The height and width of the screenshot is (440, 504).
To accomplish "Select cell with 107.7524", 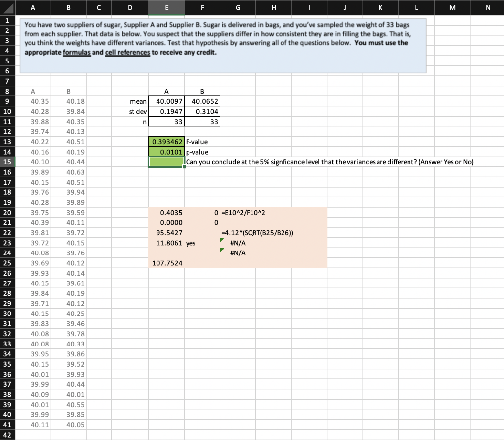I will click(166, 263).
